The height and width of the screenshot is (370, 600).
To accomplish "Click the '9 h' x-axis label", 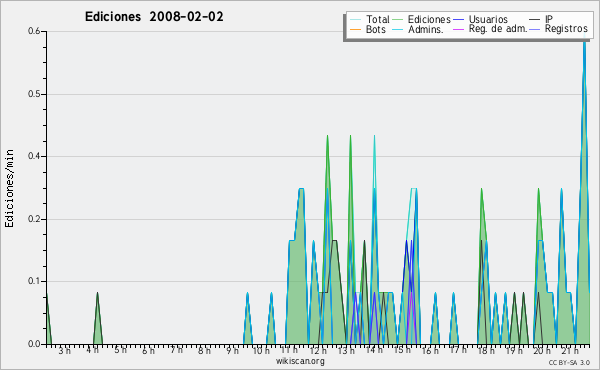I will point(232,350).
